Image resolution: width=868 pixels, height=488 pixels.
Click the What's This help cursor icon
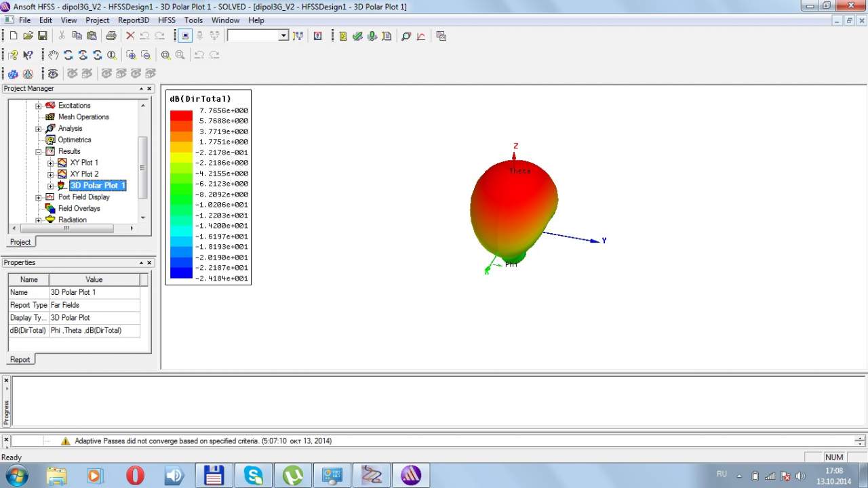point(28,55)
